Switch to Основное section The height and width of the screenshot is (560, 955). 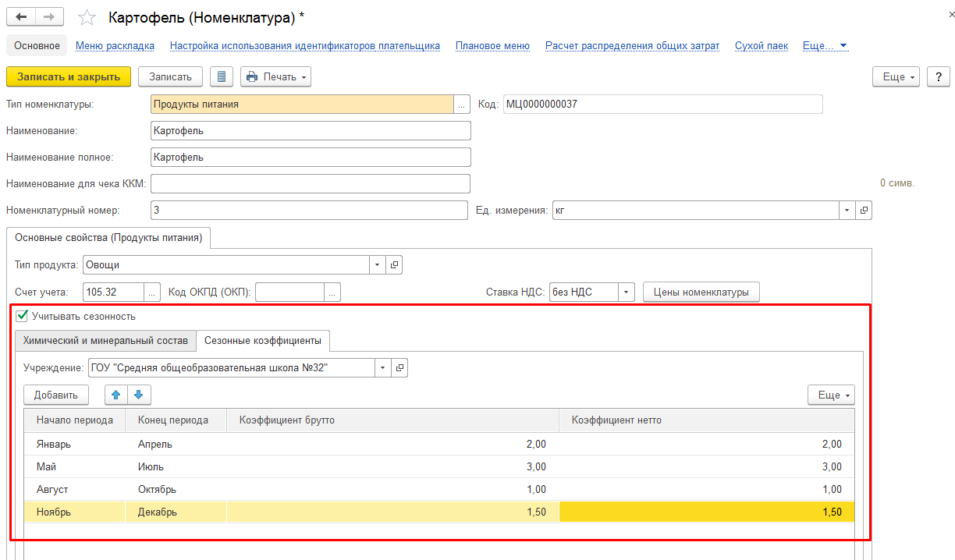pyautogui.click(x=37, y=46)
